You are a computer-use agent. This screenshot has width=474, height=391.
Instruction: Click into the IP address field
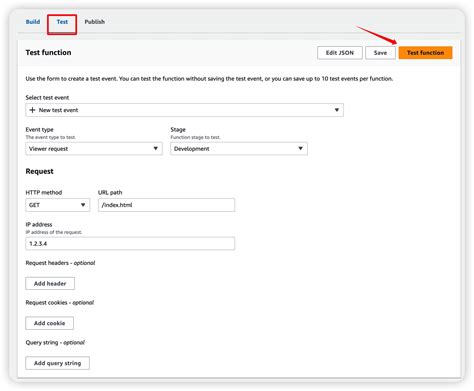130,244
